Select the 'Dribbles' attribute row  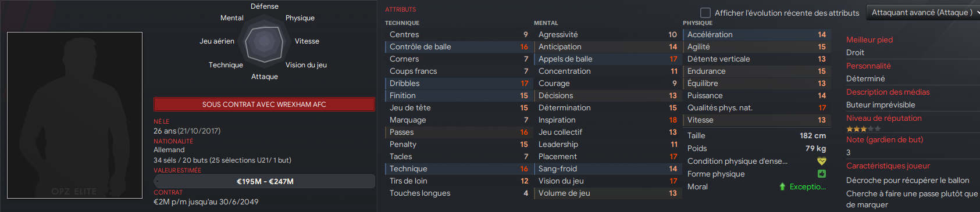[x=458, y=84]
